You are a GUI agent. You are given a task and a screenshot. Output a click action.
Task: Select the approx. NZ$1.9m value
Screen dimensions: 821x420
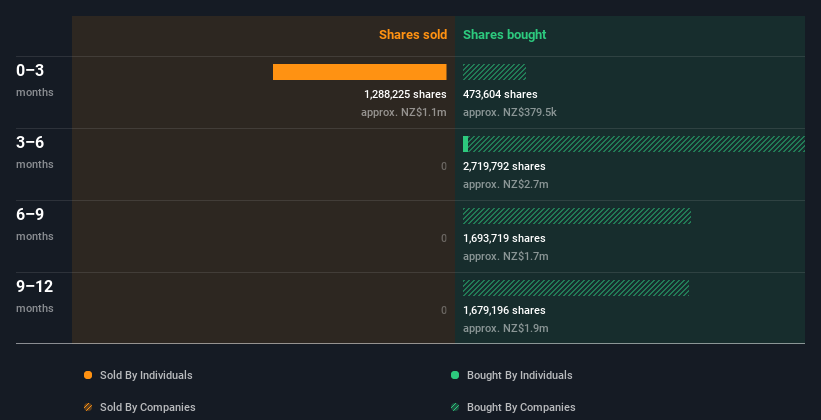(x=506, y=328)
